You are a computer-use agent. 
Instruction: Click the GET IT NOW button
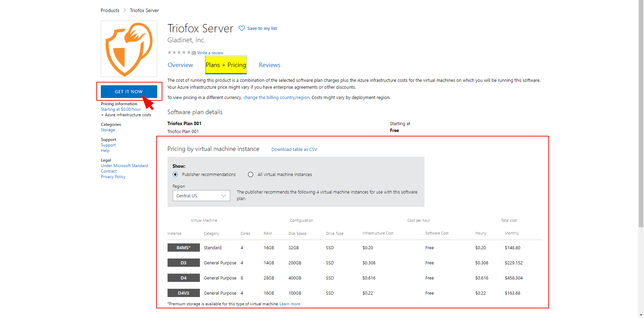click(129, 91)
